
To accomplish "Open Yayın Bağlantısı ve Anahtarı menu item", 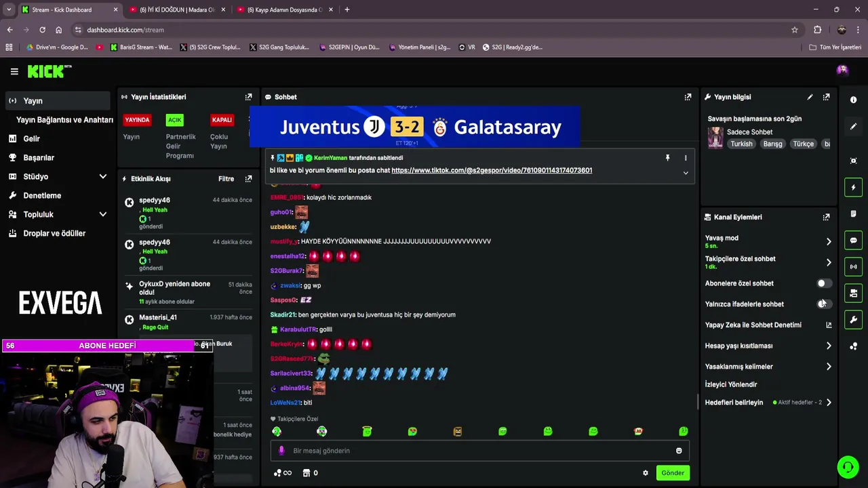I will pos(64,120).
